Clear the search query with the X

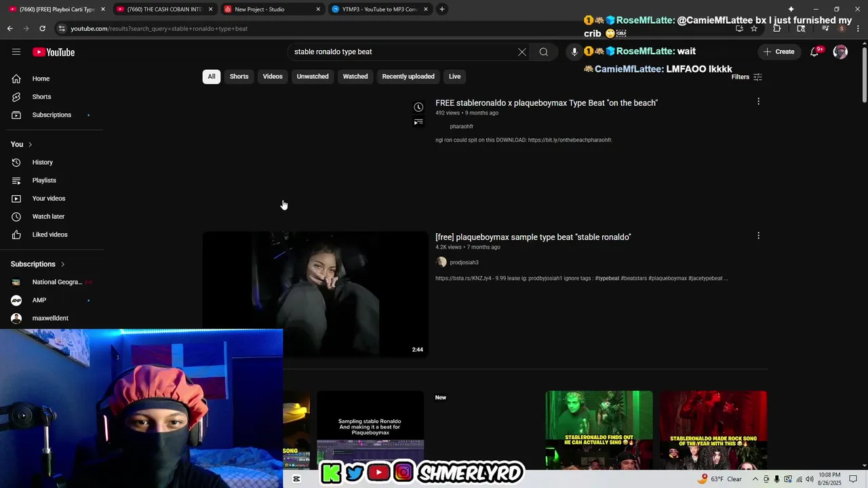coord(522,52)
